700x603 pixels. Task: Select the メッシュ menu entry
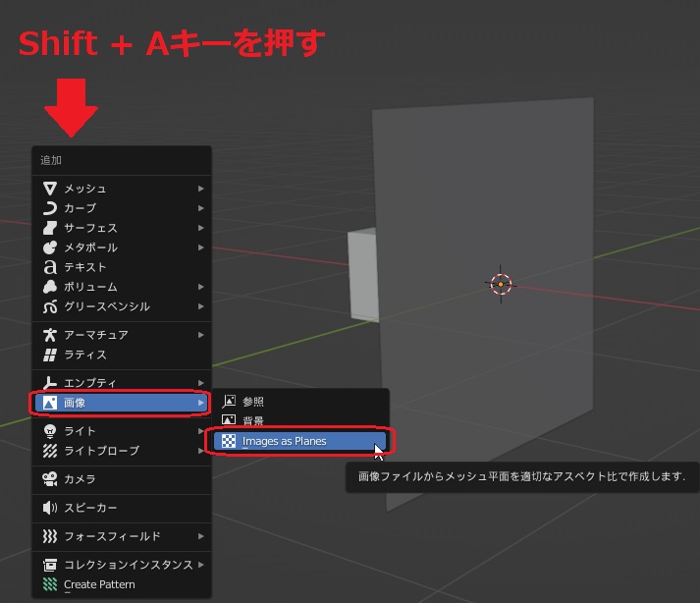[x=122, y=189]
